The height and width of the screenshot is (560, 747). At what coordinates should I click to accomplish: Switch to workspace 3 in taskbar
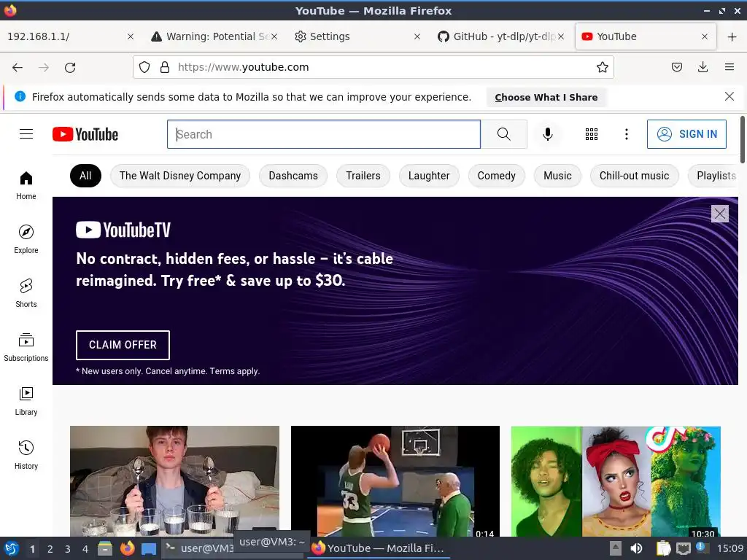tap(68, 549)
